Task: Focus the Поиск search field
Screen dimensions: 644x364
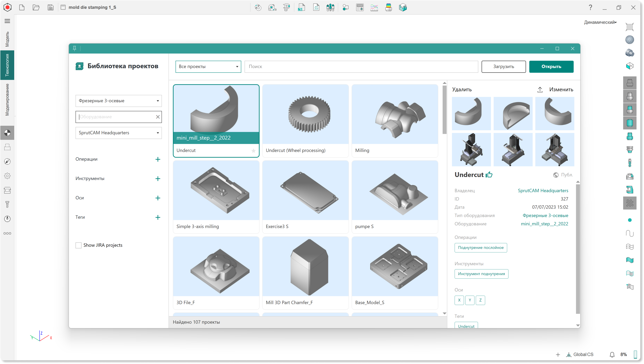Action: click(x=361, y=66)
